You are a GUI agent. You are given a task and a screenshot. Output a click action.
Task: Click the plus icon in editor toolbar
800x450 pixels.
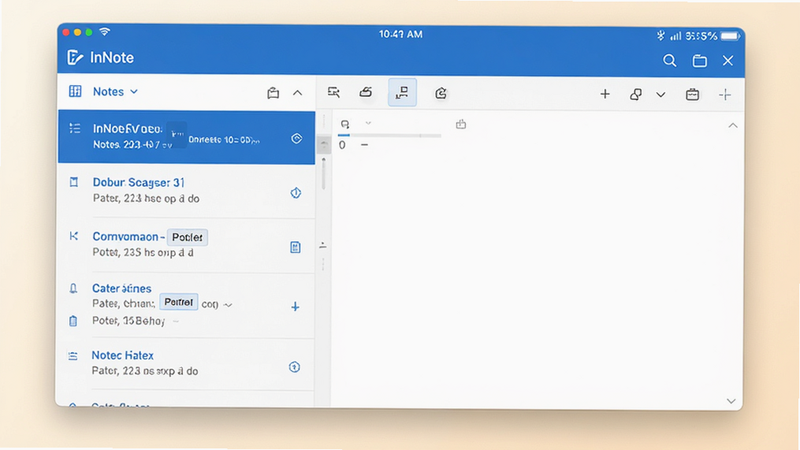(605, 94)
